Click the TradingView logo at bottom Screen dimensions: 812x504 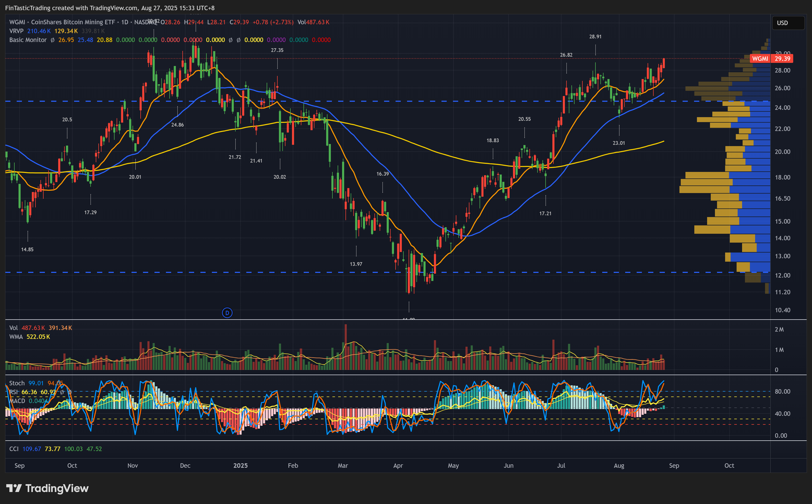pos(47,488)
